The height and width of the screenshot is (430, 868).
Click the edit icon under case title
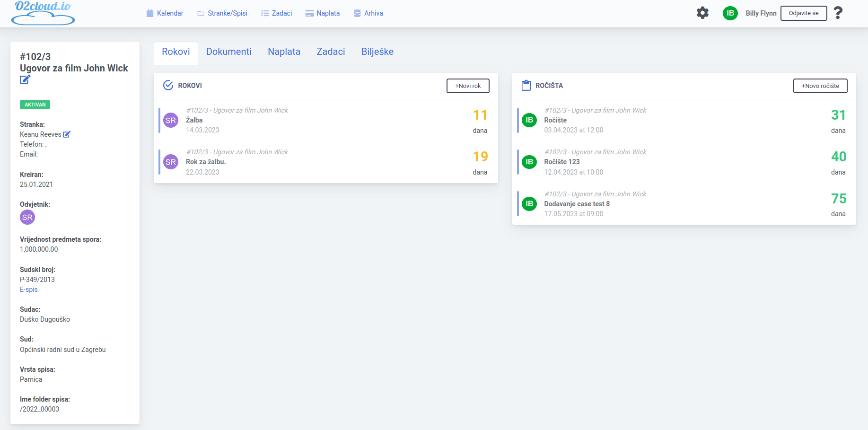(25, 79)
